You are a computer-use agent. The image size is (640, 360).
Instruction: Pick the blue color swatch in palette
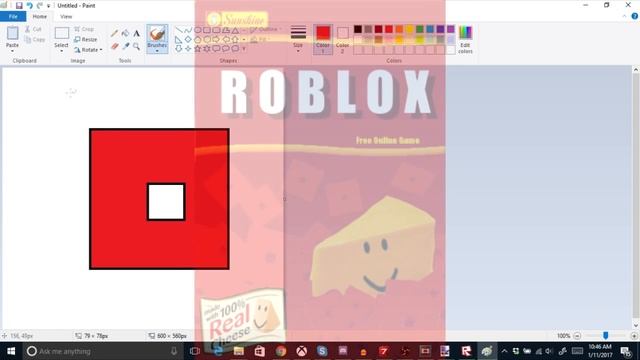click(x=430, y=29)
